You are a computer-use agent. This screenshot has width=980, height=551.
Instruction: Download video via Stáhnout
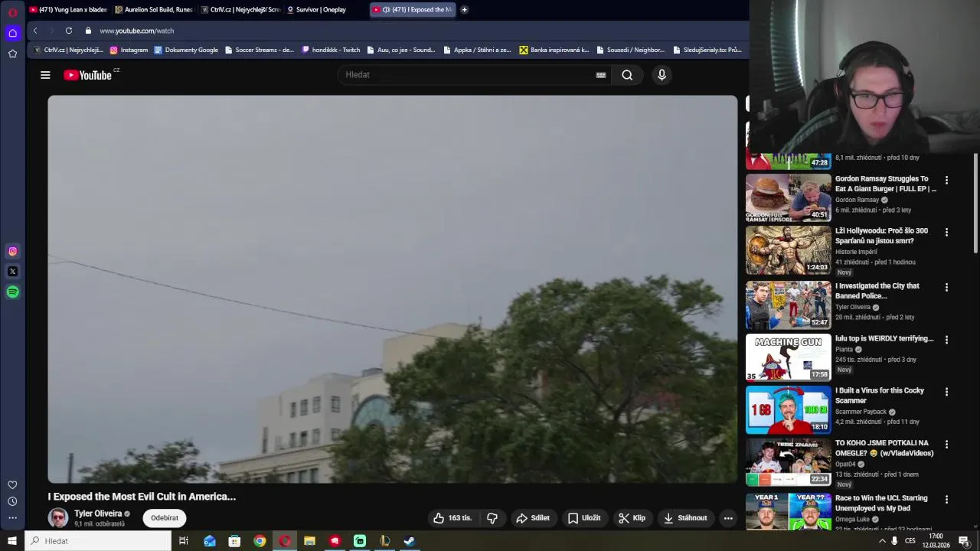[685, 518]
